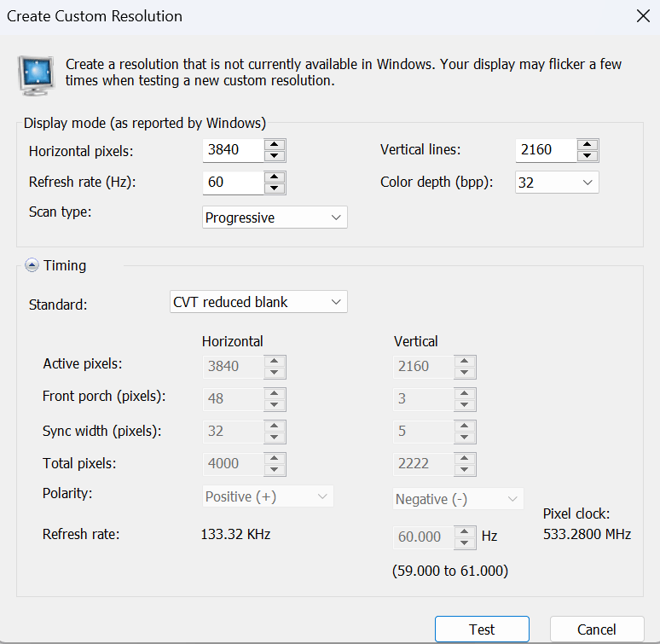Decrease horizontal Total pixels down arrow
Screen dimensions: 660x644
pyautogui.click(x=275, y=470)
